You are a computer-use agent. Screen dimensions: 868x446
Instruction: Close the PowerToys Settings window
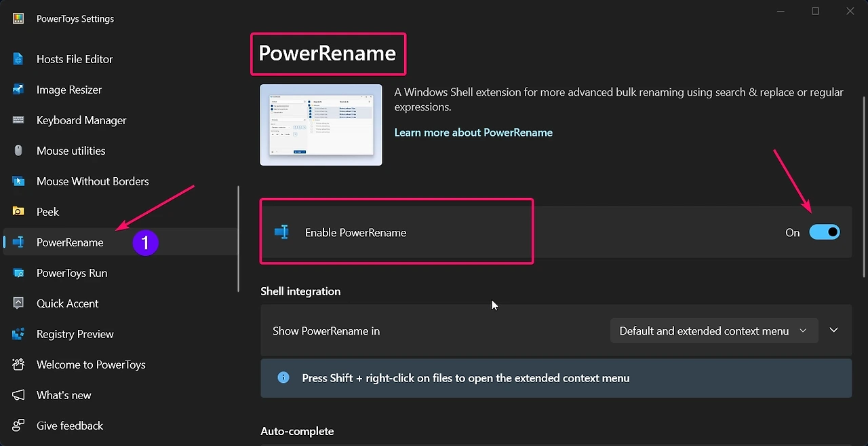[x=850, y=11]
